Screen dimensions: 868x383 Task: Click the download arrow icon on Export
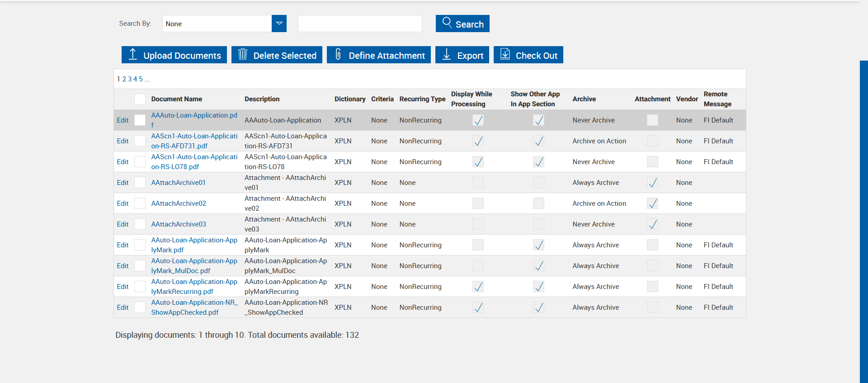coord(447,55)
